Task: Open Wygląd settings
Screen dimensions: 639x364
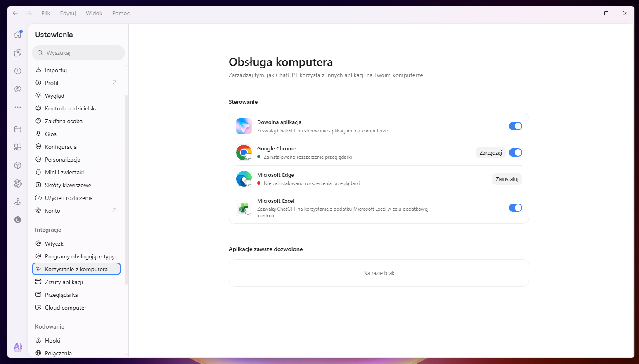Action: [76, 96]
